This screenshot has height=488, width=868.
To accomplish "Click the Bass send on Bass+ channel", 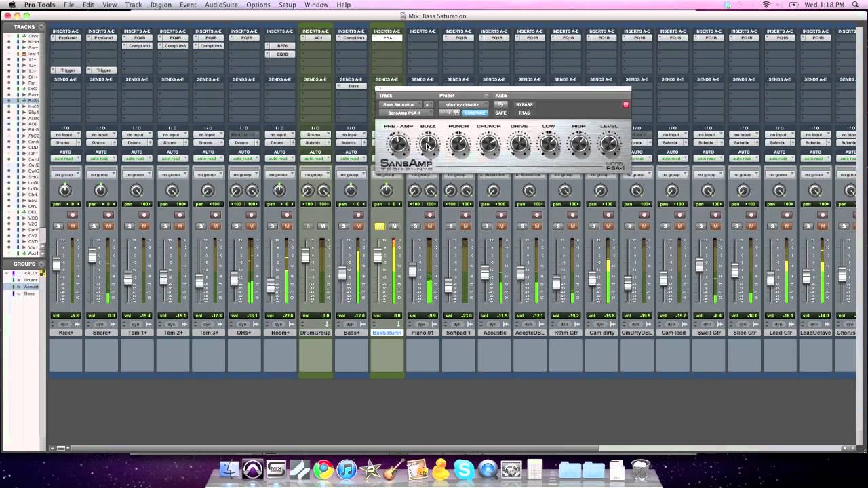I will 351,86.
